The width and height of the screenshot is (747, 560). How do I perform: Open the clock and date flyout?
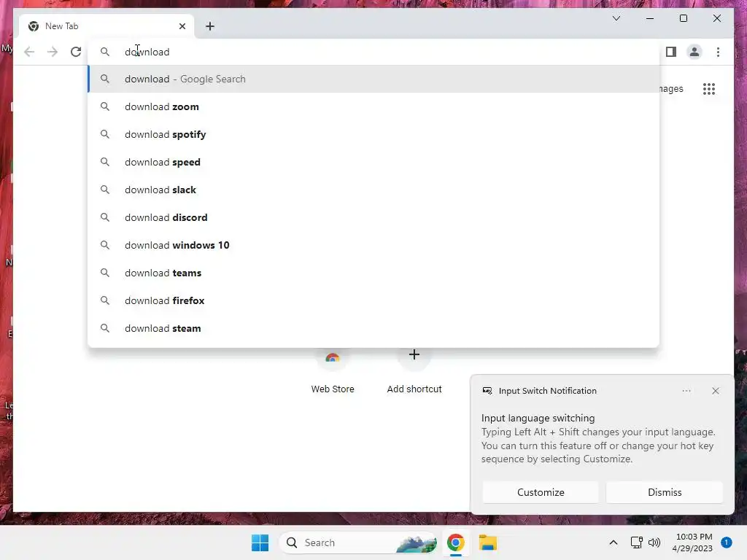coord(692,542)
